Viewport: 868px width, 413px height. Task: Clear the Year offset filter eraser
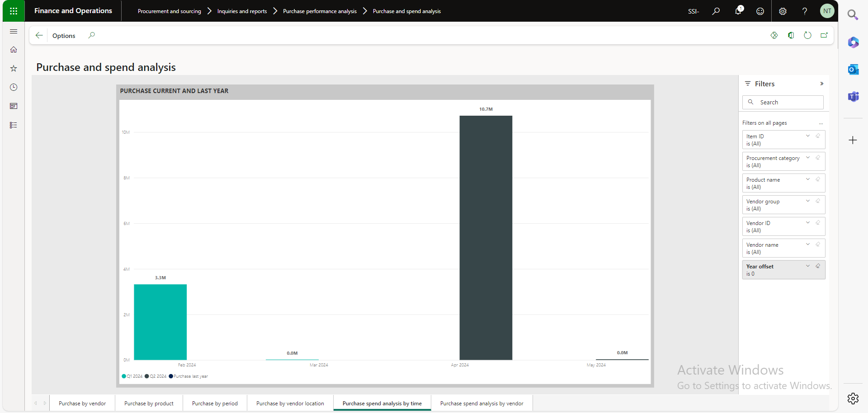818,266
